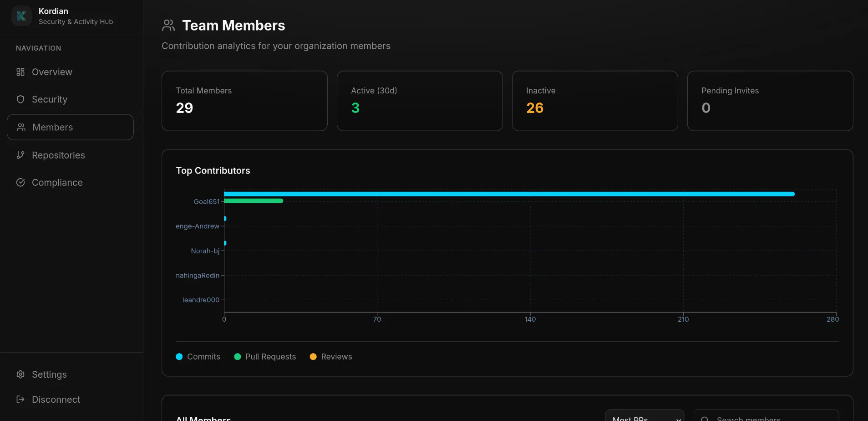
Task: Click the Contribution analytics subtitle text
Action: [x=276, y=46]
